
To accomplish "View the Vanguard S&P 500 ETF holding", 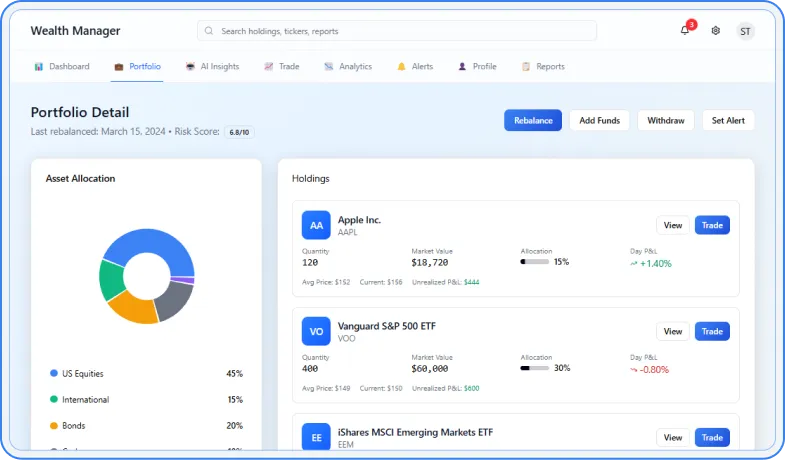I will (x=673, y=331).
